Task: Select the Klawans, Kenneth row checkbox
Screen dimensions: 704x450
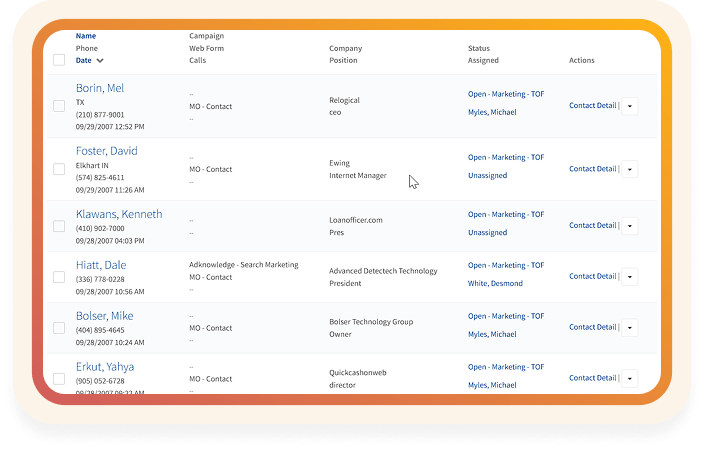Action: pyautogui.click(x=59, y=226)
